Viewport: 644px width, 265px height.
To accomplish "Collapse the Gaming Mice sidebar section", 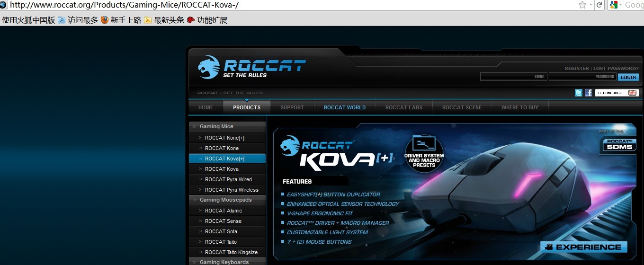I will click(227, 126).
